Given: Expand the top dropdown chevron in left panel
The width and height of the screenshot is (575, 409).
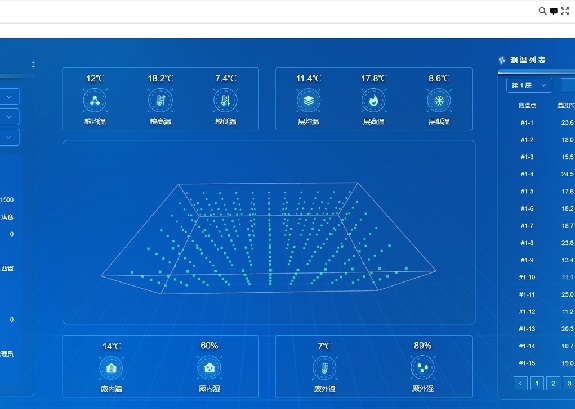Looking at the screenshot, I should (9, 97).
